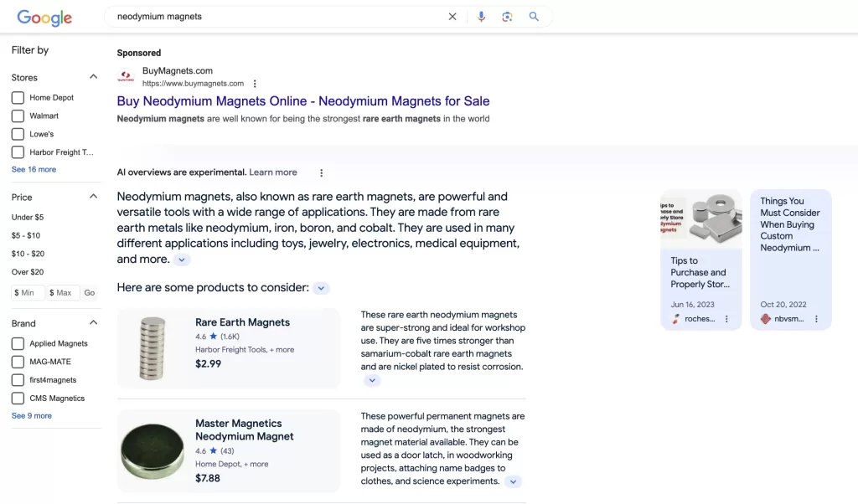This screenshot has width=858, height=504.
Task: Open the AI overviews options menu
Action: 321,172
